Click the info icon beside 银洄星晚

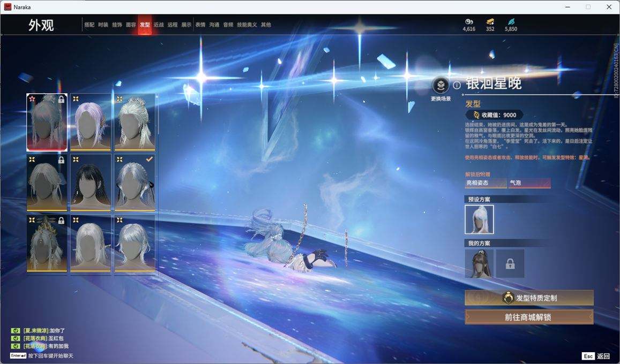pos(457,85)
